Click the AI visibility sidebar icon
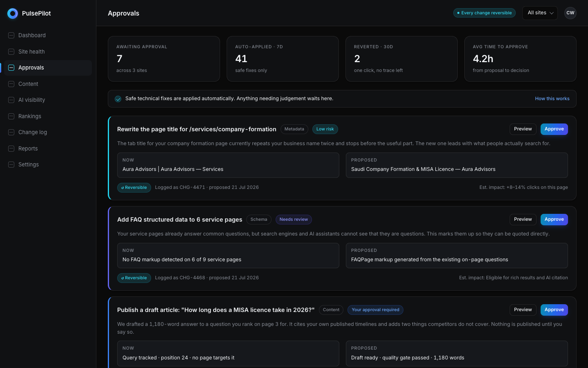588x368 pixels. pos(11,100)
